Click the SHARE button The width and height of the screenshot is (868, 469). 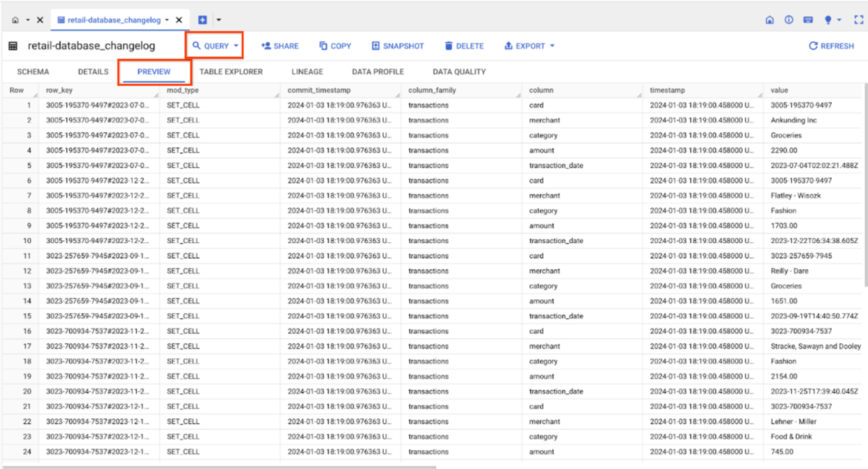[280, 46]
